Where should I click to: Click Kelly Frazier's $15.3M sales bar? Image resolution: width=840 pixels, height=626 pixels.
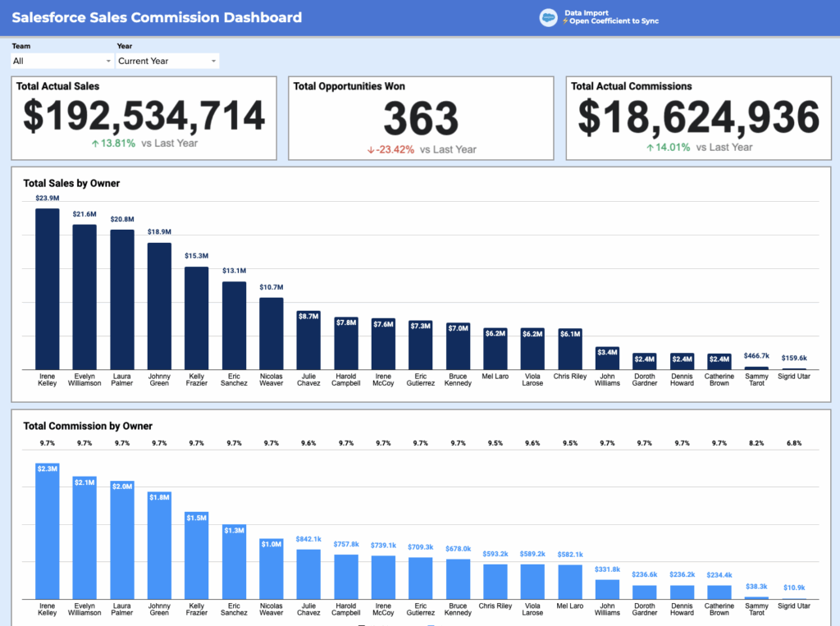pyautogui.click(x=196, y=318)
